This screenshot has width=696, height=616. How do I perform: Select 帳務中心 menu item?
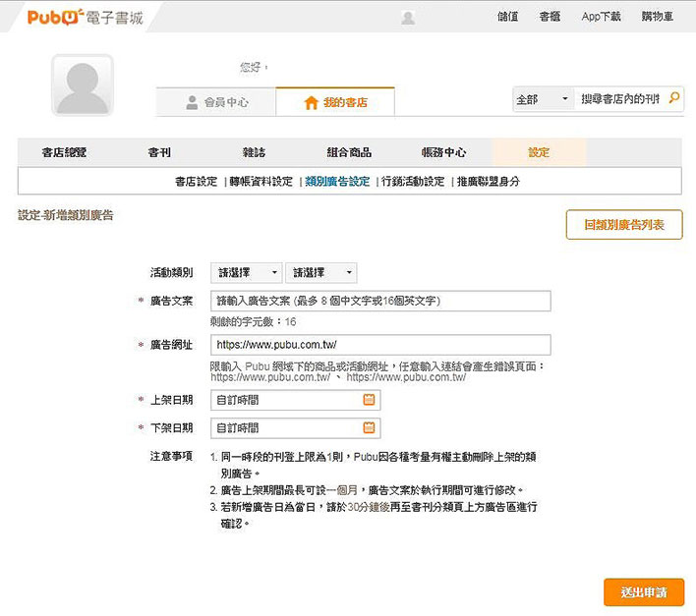pyautogui.click(x=443, y=152)
